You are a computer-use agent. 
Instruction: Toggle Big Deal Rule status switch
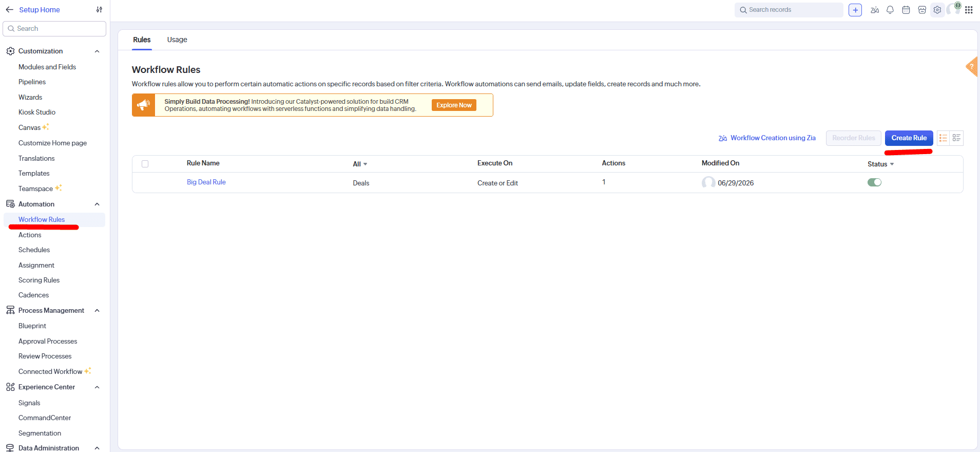point(874,182)
